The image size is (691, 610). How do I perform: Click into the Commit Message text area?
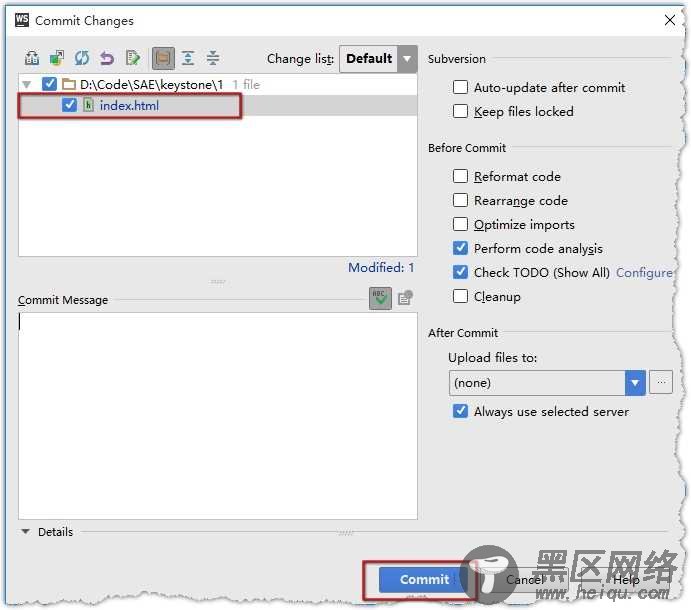click(218, 416)
